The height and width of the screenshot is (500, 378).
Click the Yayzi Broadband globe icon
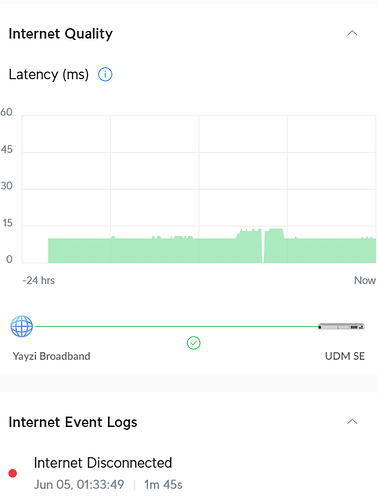22,326
